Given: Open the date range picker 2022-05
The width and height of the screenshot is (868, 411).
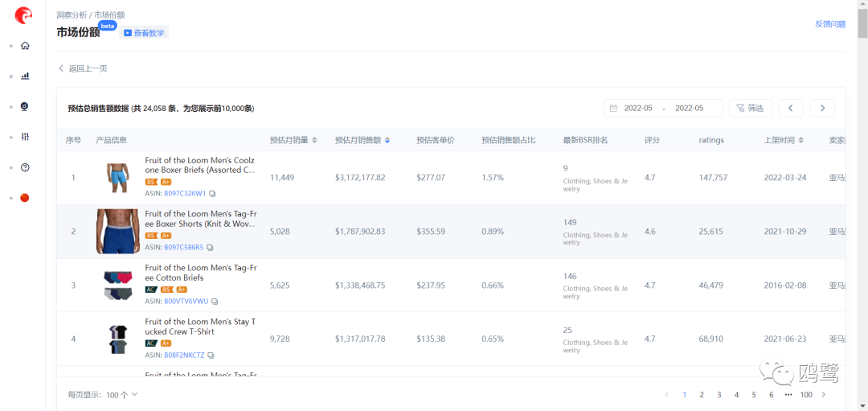Looking at the screenshot, I should tap(664, 108).
